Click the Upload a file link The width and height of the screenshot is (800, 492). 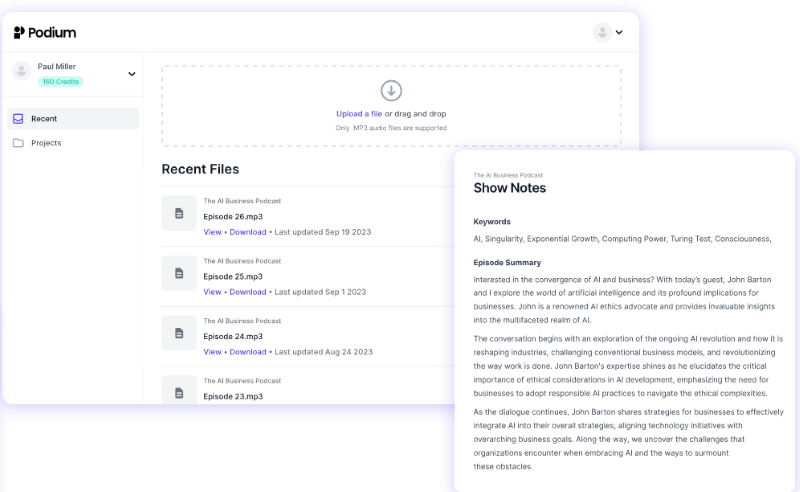point(359,114)
